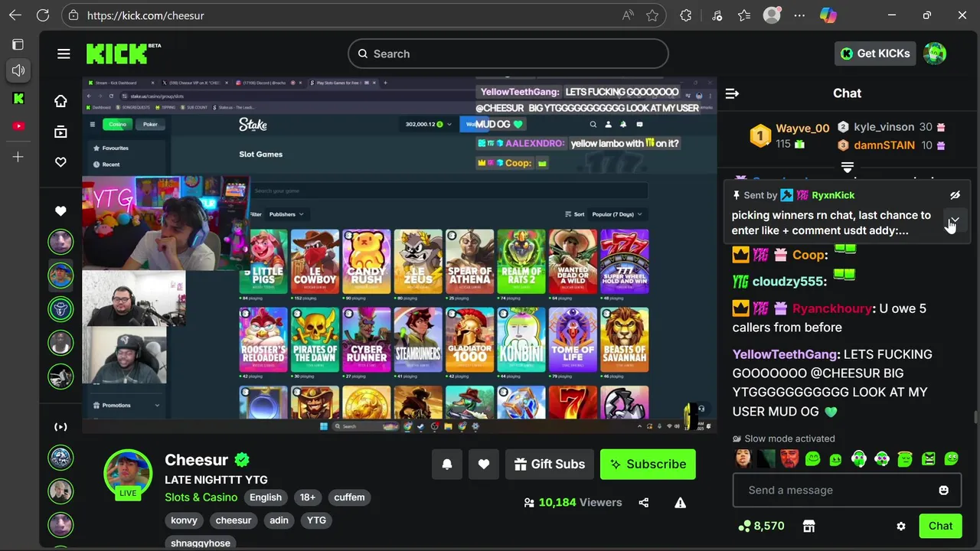The image size is (980, 551).
Task: Open Cheesur's live avatar
Action: [128, 474]
